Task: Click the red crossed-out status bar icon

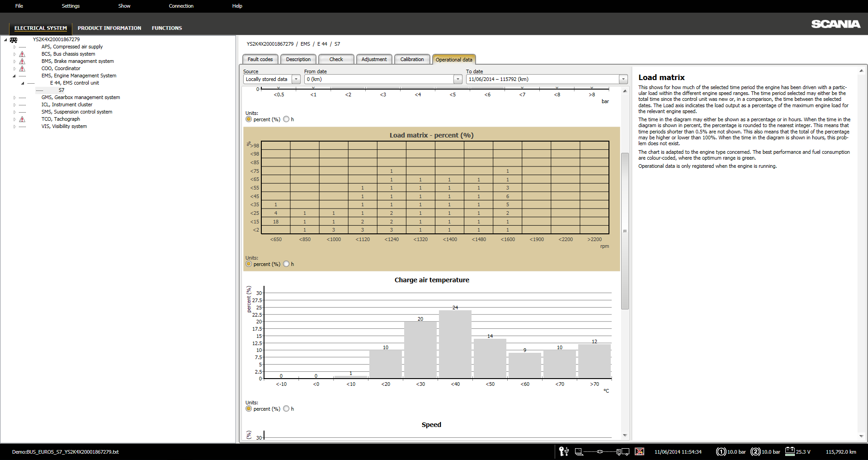Action: pyautogui.click(x=639, y=451)
